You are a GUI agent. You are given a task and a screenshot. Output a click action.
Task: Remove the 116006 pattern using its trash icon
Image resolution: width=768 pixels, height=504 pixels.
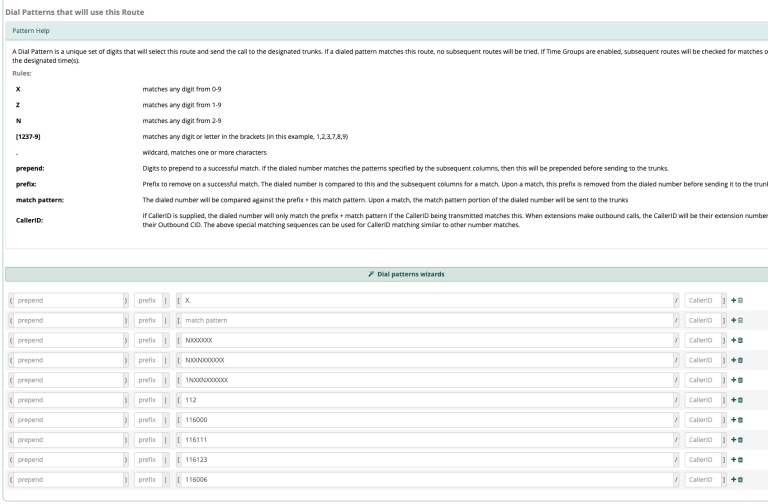(x=741, y=480)
